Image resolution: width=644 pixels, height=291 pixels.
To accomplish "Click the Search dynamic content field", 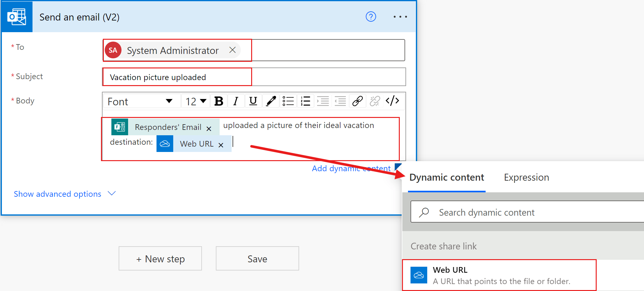I will [505, 212].
